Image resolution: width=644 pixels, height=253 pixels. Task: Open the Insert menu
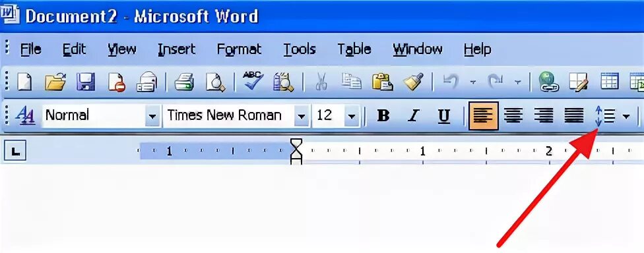tap(177, 49)
